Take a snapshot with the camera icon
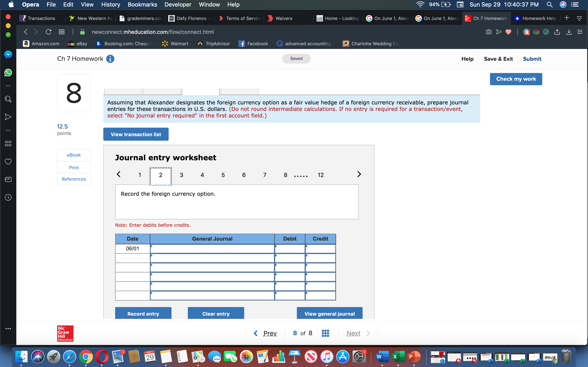This screenshot has height=367, width=588. click(x=489, y=32)
